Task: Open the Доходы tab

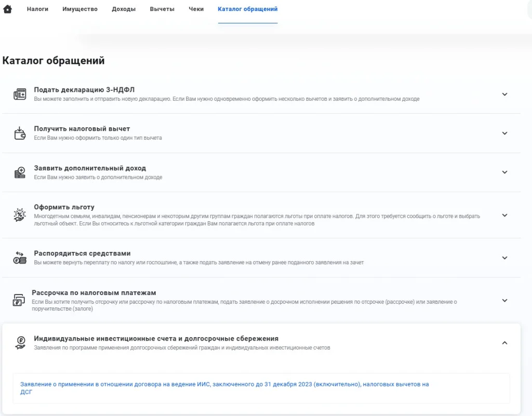Action: 124,9
